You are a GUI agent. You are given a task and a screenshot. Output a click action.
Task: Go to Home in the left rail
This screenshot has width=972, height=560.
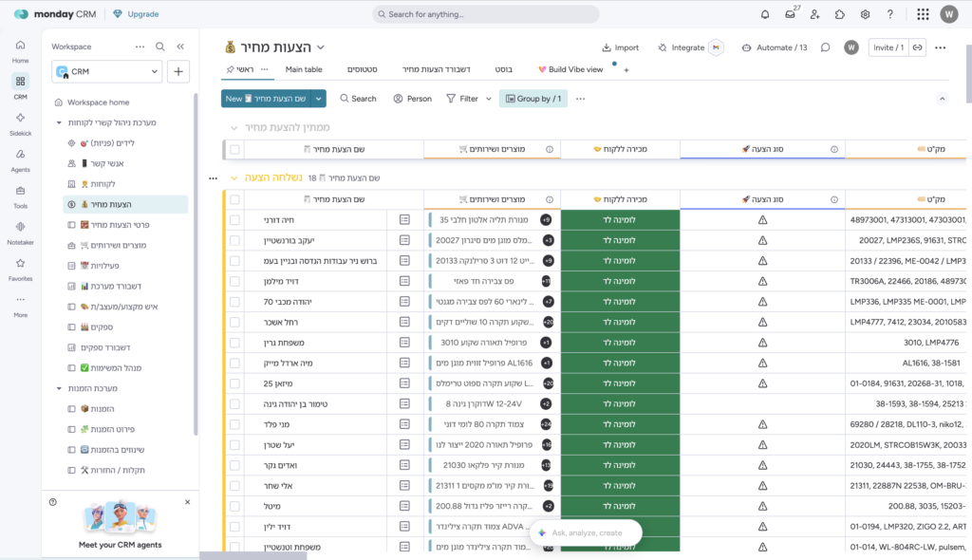point(21,51)
